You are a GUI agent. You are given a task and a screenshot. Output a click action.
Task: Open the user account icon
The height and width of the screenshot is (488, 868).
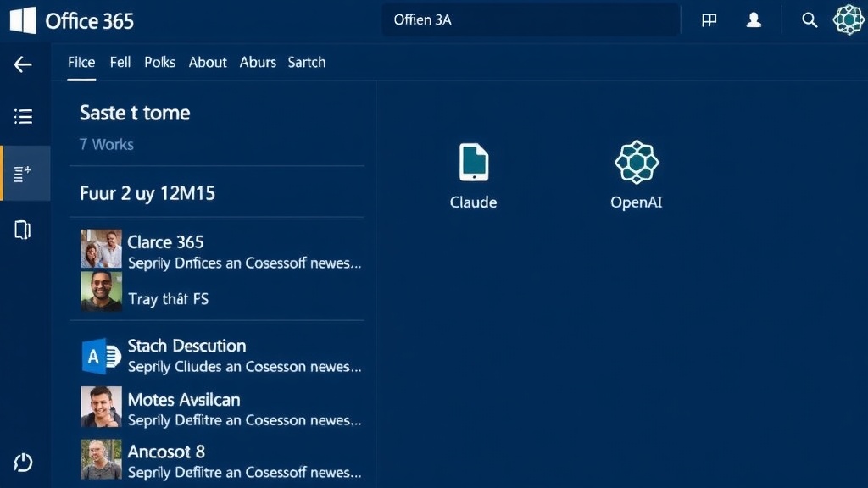[x=754, y=20]
